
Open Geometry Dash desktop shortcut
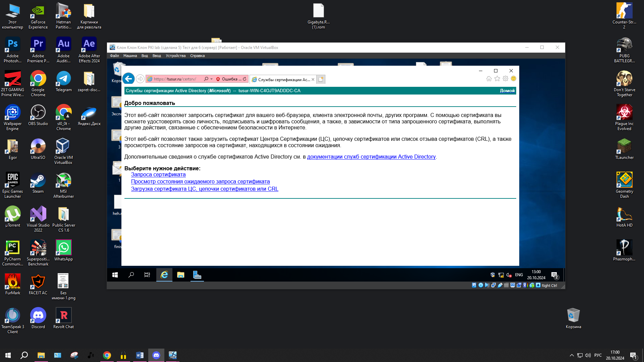point(624,185)
